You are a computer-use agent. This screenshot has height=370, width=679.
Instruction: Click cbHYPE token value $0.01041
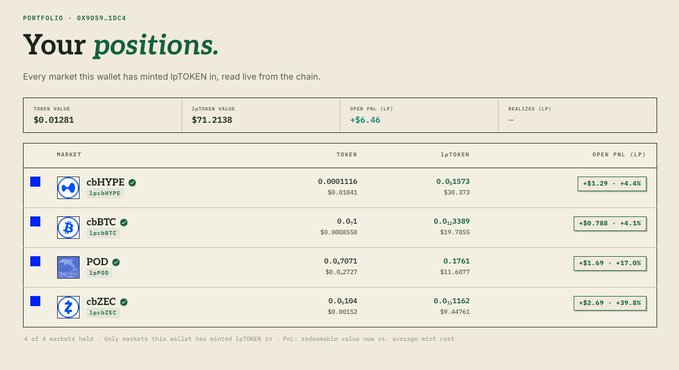pyautogui.click(x=343, y=192)
